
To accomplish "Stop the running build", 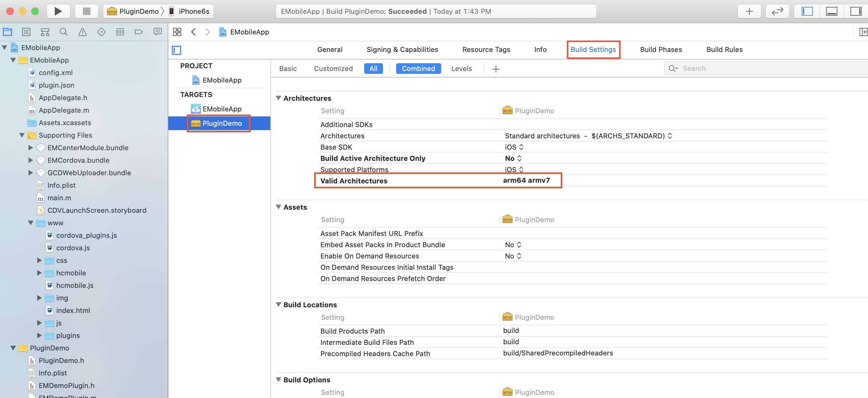I will point(86,11).
